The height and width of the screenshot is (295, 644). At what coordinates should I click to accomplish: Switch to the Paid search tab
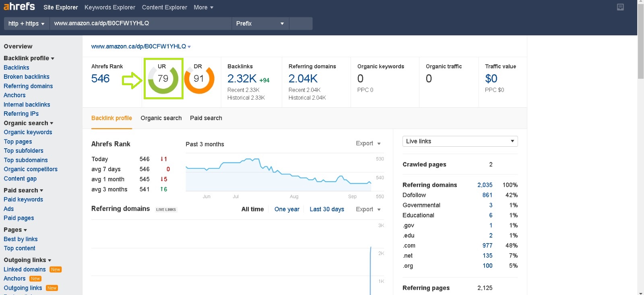pos(206,118)
